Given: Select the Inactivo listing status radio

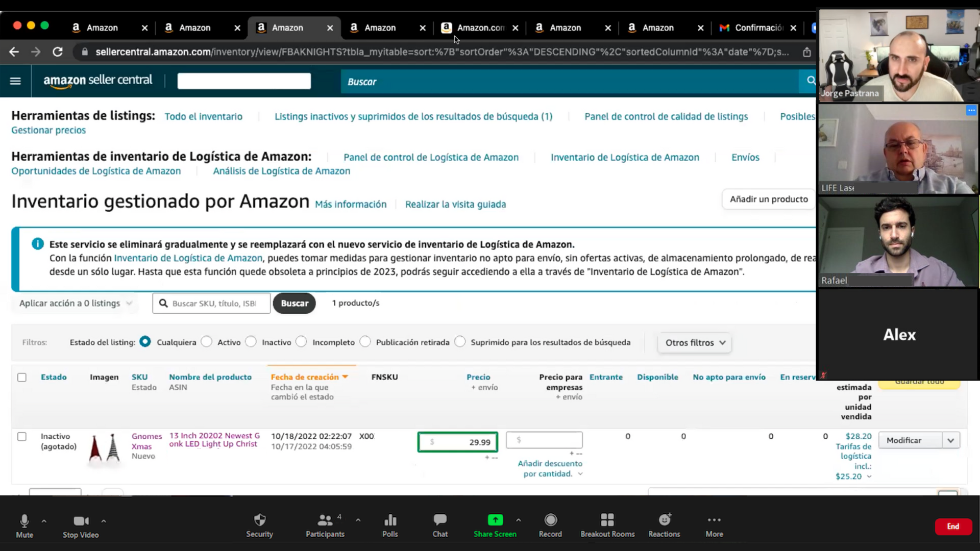Looking at the screenshot, I should coord(251,342).
